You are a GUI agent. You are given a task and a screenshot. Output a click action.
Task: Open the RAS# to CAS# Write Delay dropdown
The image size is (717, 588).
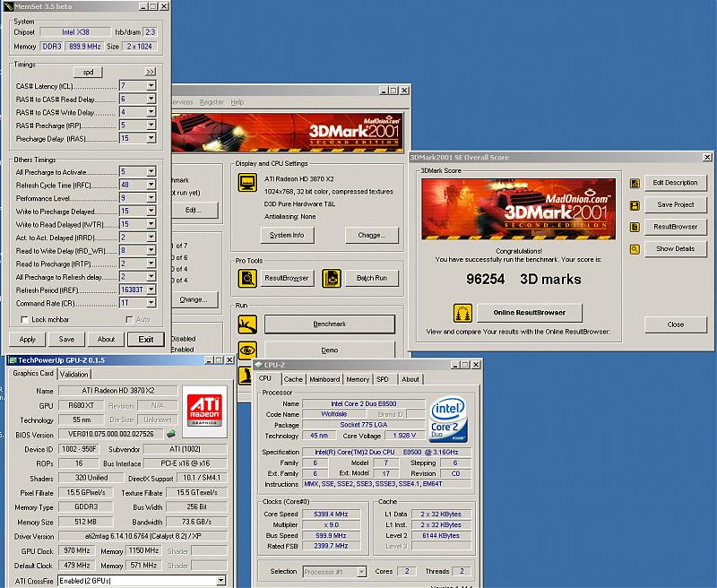[151, 112]
